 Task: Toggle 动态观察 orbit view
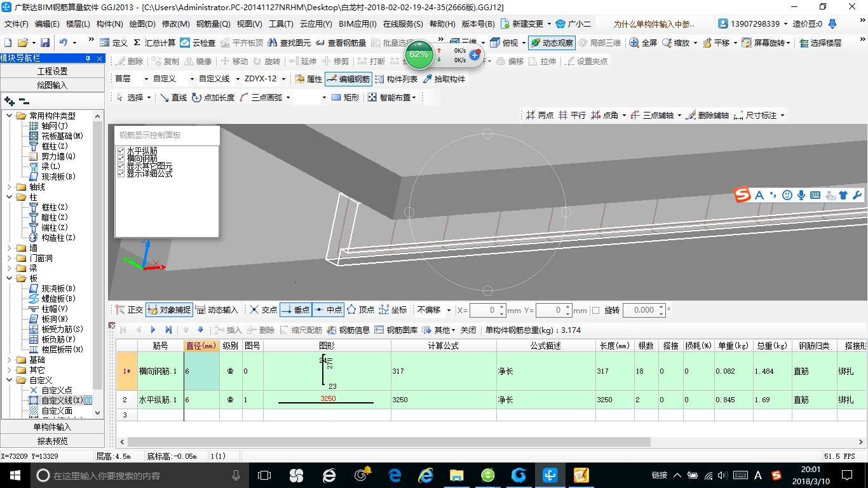click(552, 43)
